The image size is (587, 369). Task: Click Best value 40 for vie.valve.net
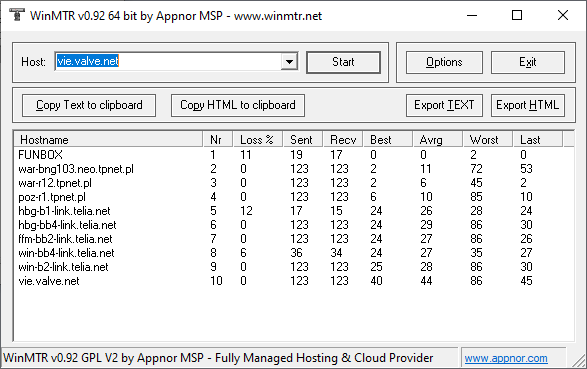coord(377,281)
